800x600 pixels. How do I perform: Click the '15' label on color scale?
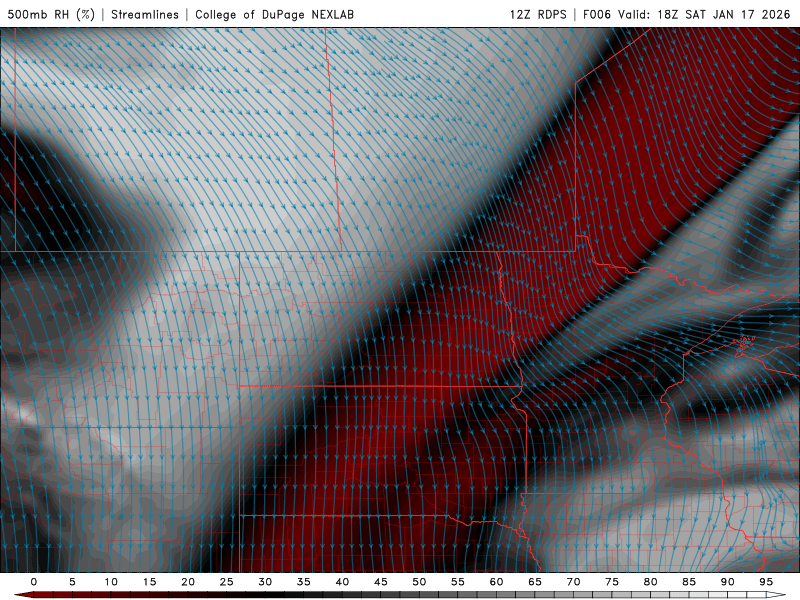(149, 582)
